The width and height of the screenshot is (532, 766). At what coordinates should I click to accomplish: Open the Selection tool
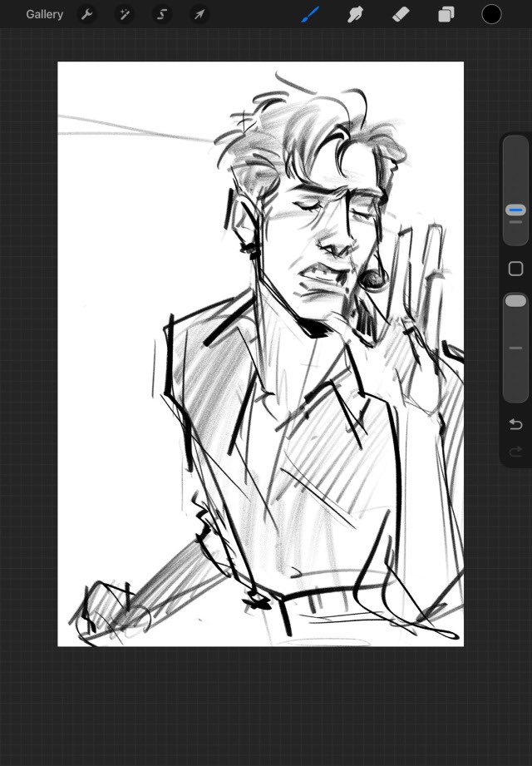click(161, 15)
